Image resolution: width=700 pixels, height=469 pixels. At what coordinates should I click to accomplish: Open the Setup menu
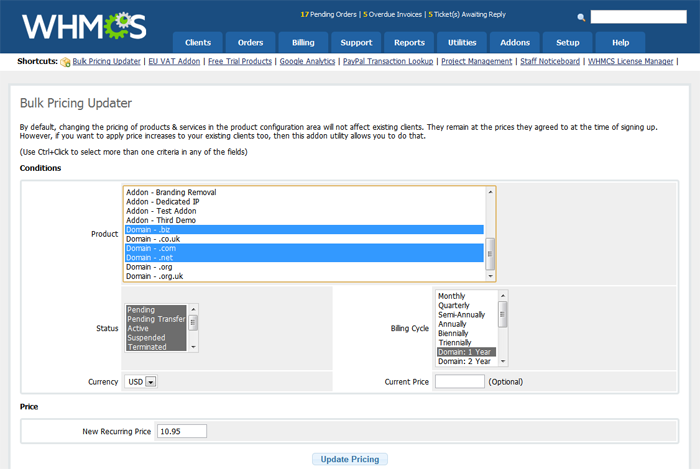(567, 42)
